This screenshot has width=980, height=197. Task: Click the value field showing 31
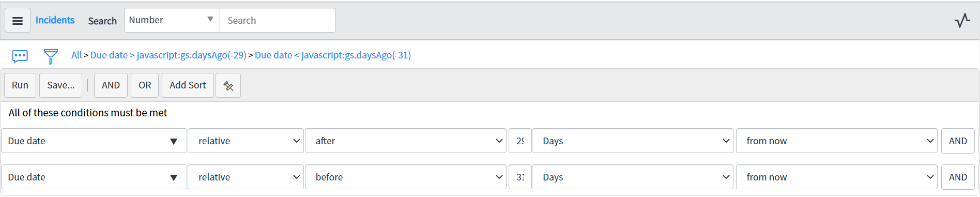520,177
